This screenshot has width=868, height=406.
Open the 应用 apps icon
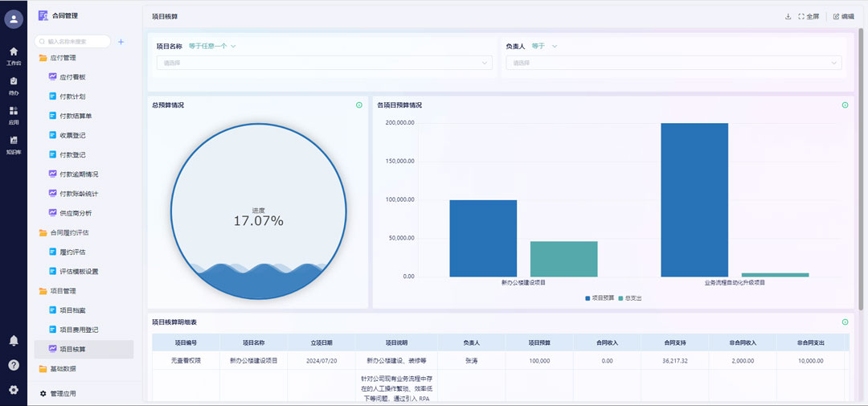pyautogui.click(x=14, y=112)
